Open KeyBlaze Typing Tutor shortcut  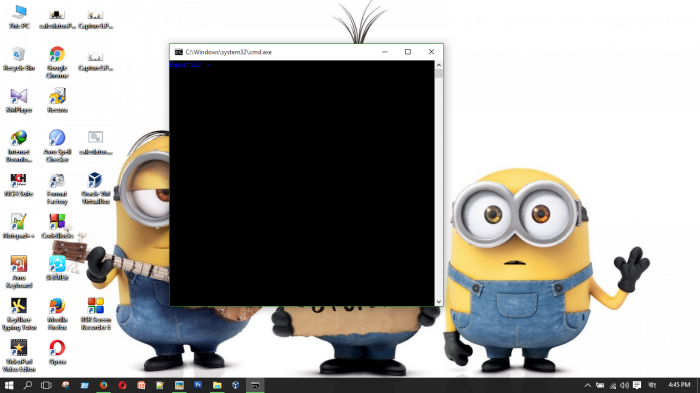tap(19, 314)
